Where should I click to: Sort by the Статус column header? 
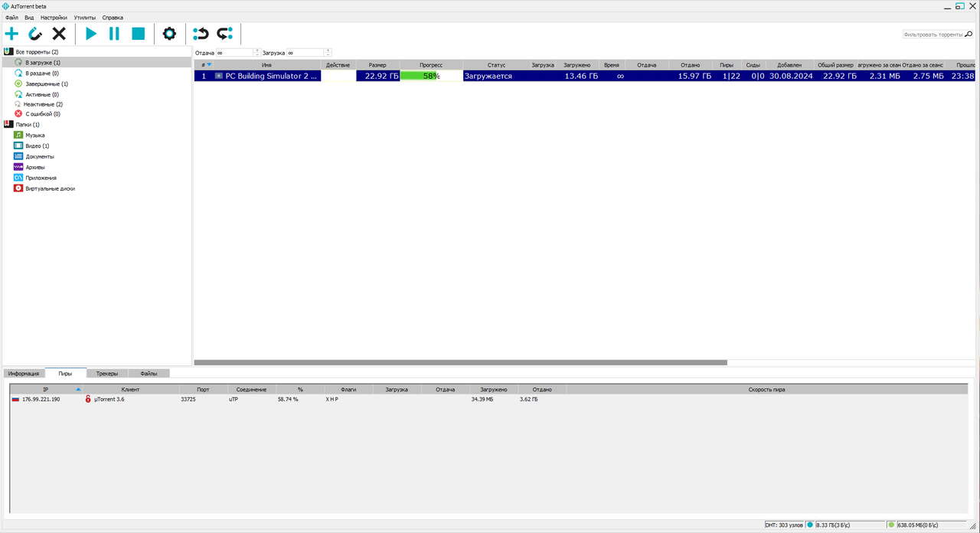click(496, 65)
